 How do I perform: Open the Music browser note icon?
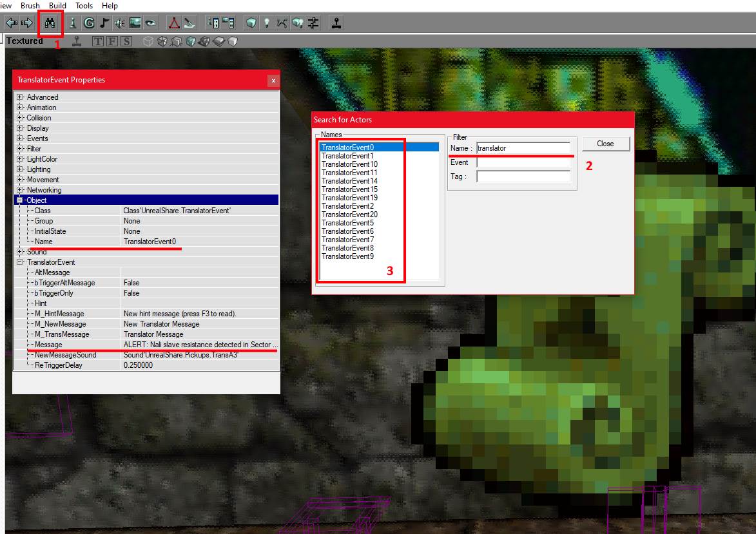pyautogui.click(x=104, y=23)
